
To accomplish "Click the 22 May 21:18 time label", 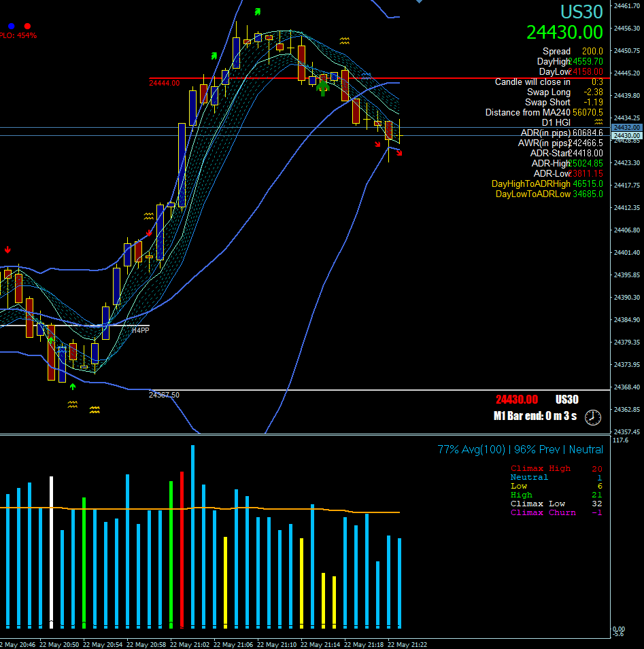I will pyautogui.click(x=364, y=644).
